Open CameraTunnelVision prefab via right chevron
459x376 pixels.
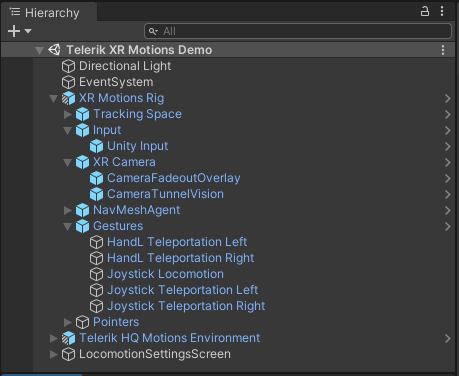(x=448, y=194)
